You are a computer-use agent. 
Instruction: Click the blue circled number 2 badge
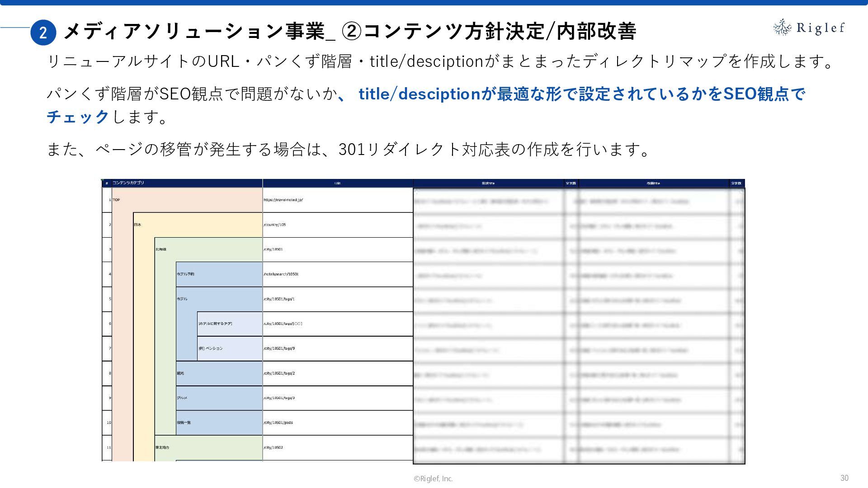point(43,33)
